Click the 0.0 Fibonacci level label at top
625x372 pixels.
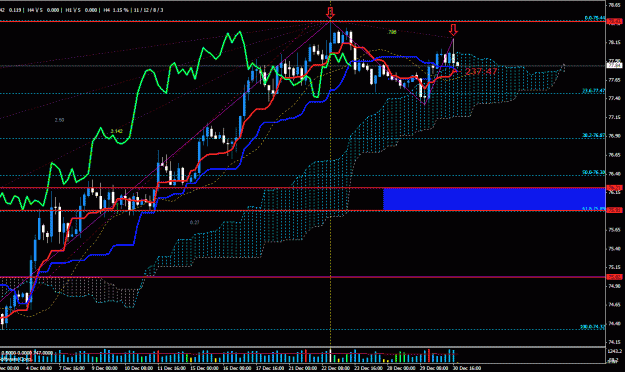point(595,18)
